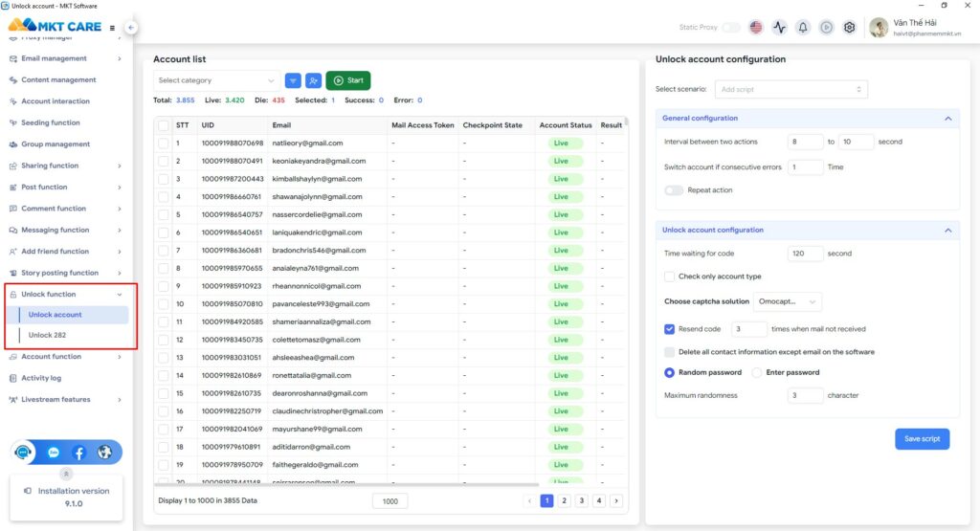
Task: Check the 'Check only account type' box
Action: point(670,277)
